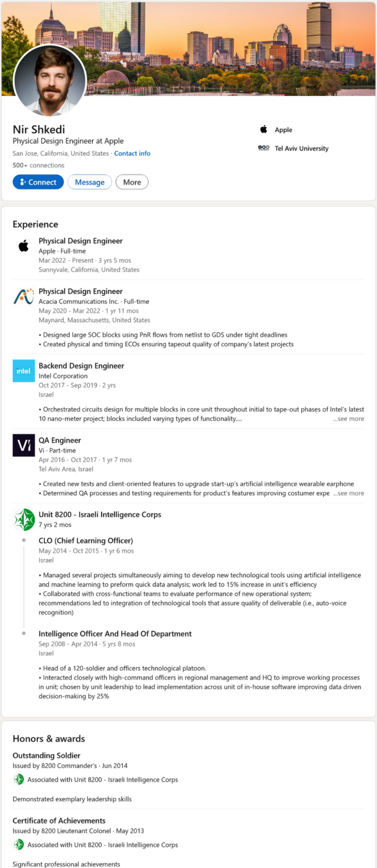Click the Vi company logo
This screenshot has width=377, height=868.
click(23, 445)
